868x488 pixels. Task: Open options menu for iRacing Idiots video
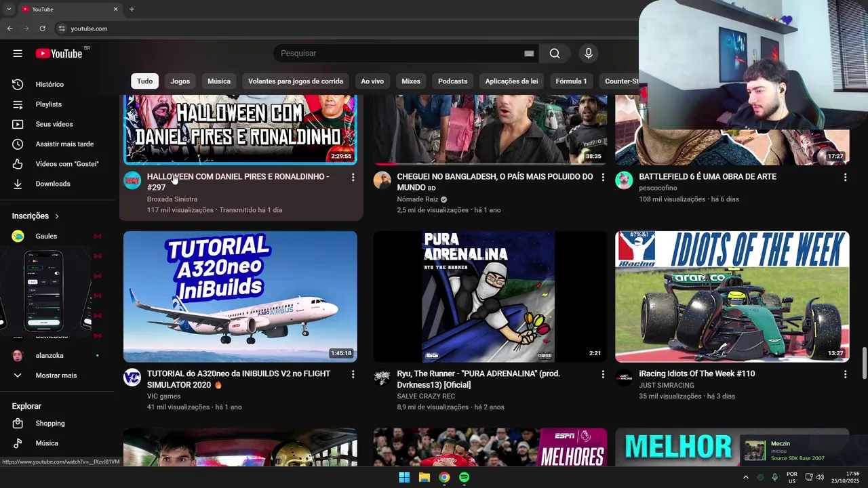(x=845, y=374)
